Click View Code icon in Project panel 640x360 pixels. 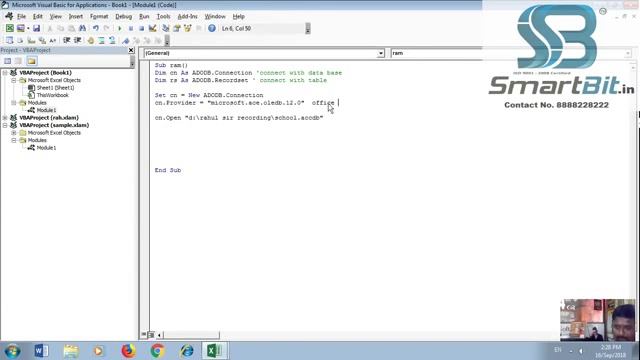pos(7,61)
